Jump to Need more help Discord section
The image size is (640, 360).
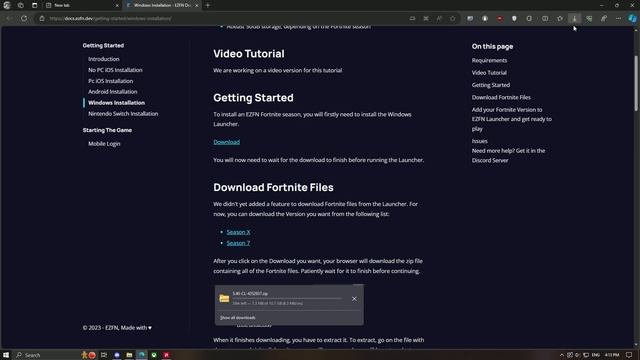[508, 156]
